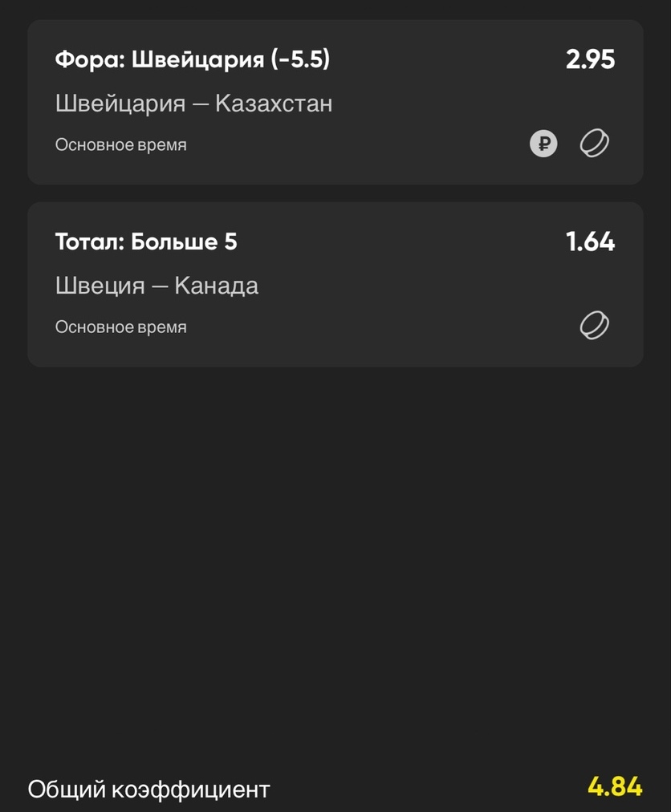This screenshot has width=671, height=812.
Task: Select the Больше 5 total outcome text
Action: coord(184,242)
